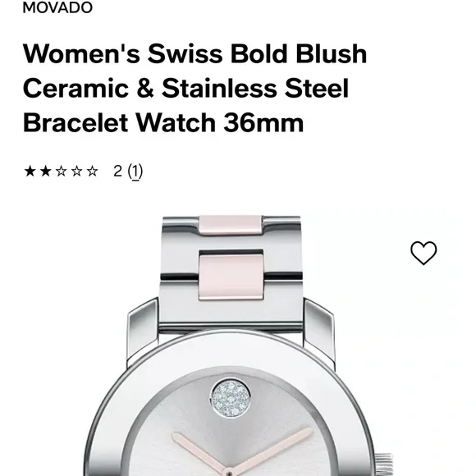Image resolution: width=476 pixels, height=476 pixels.
Task: Click the fifth empty rating star
Action: click(x=92, y=172)
